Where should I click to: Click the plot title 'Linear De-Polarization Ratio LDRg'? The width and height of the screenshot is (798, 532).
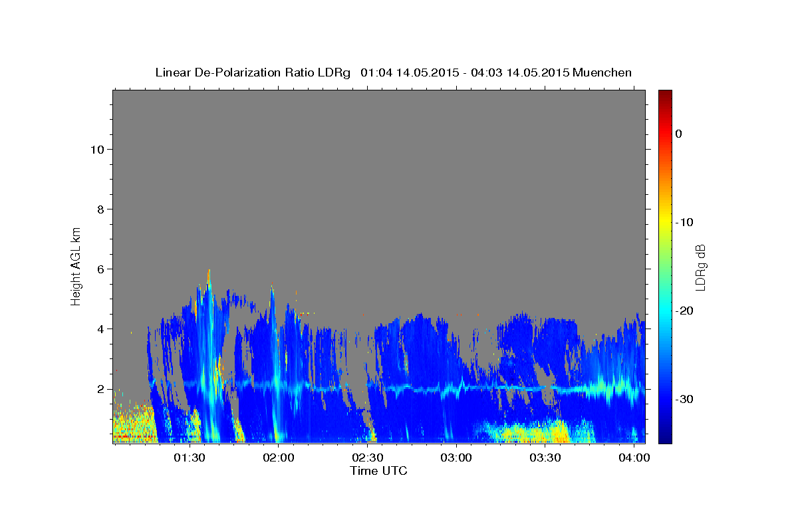[253, 72]
